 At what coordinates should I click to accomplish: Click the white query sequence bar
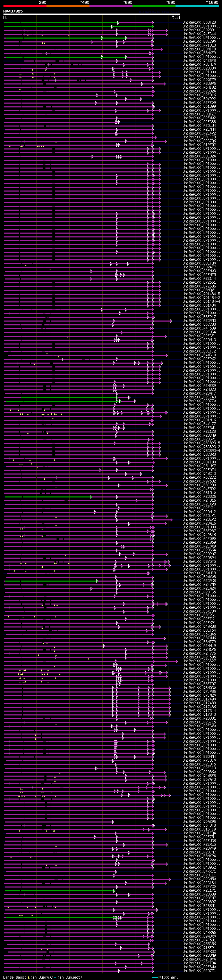[x=92, y=14]
